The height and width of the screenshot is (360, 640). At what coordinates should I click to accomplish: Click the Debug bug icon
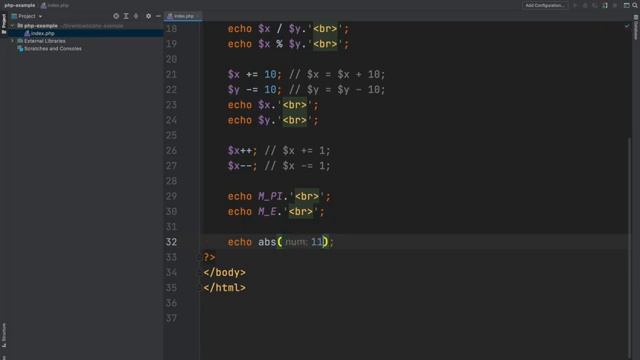(x=585, y=5)
